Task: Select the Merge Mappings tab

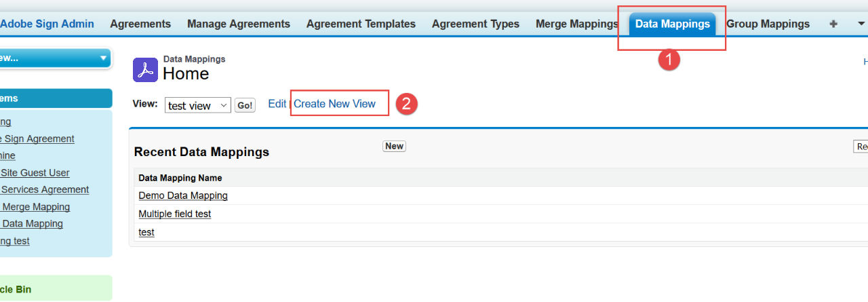Action: click(x=577, y=24)
